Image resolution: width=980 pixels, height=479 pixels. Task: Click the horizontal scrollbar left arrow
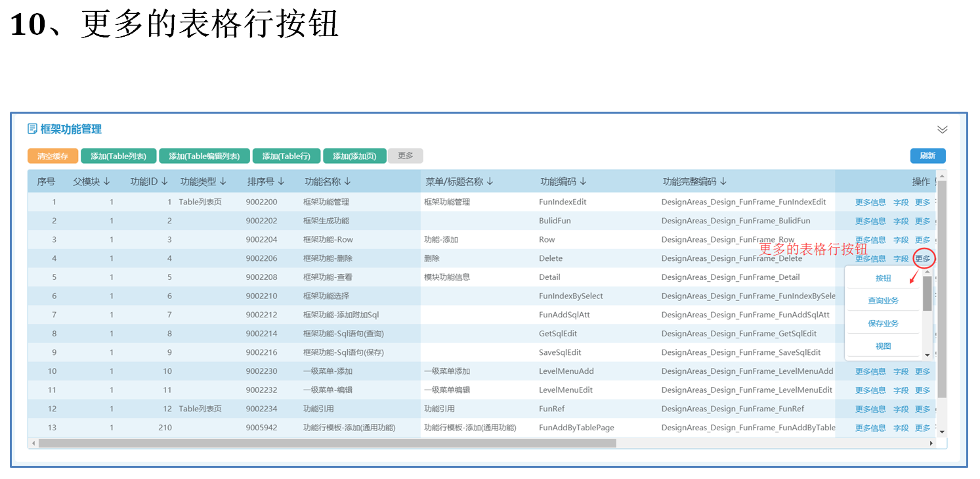tap(33, 444)
